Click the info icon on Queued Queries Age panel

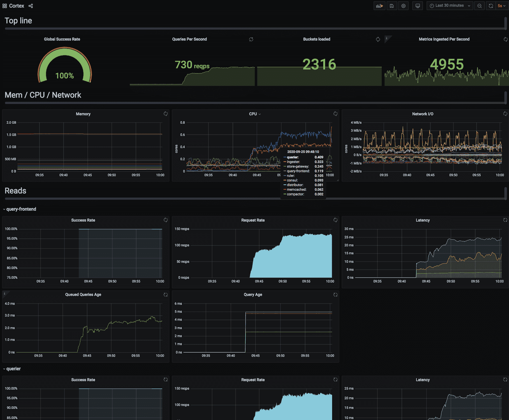tap(4, 293)
